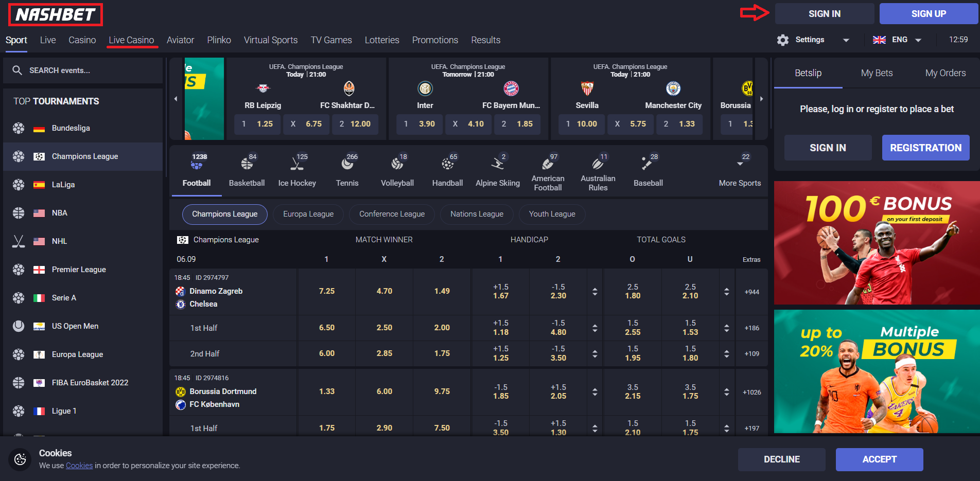Click the Settings gear icon
This screenshot has height=481, width=980.
tap(783, 40)
